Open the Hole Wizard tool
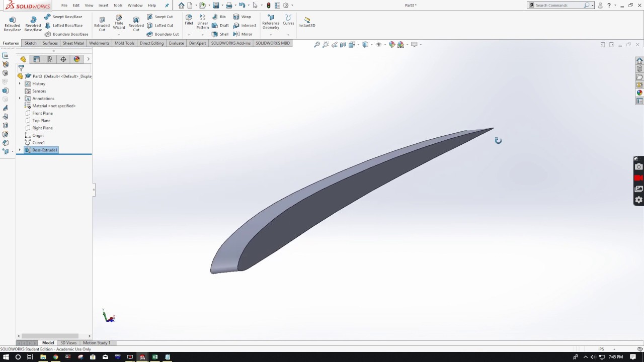644x362 pixels. (x=119, y=22)
